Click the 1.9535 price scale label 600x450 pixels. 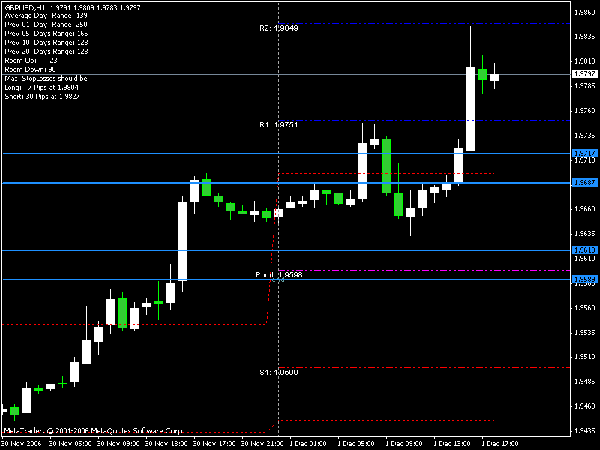[x=585, y=332]
